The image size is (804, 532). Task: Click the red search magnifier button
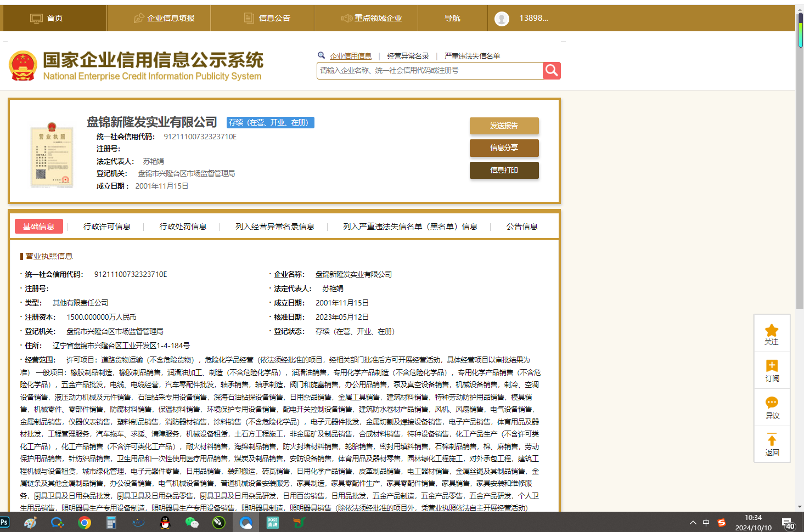pyautogui.click(x=552, y=71)
